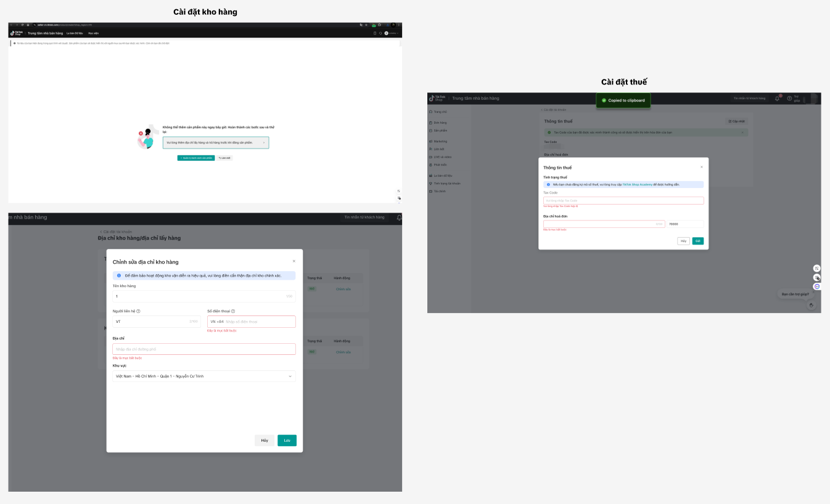The width and height of the screenshot is (830, 504).
Task: Click the notification bell in tax settings header
Action: coord(777,99)
